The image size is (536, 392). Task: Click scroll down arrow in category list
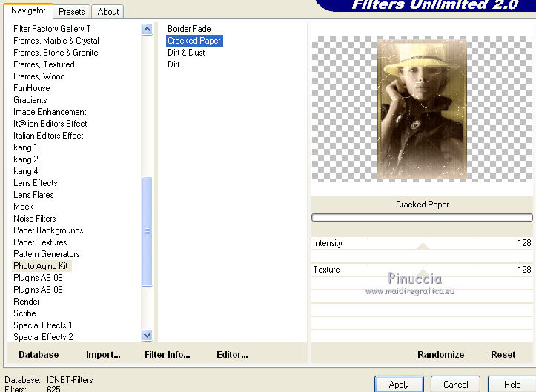point(147,335)
